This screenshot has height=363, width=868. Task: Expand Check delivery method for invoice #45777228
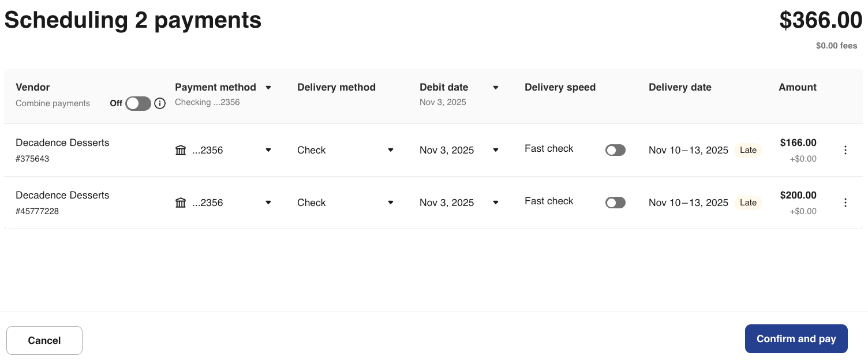pos(391,203)
